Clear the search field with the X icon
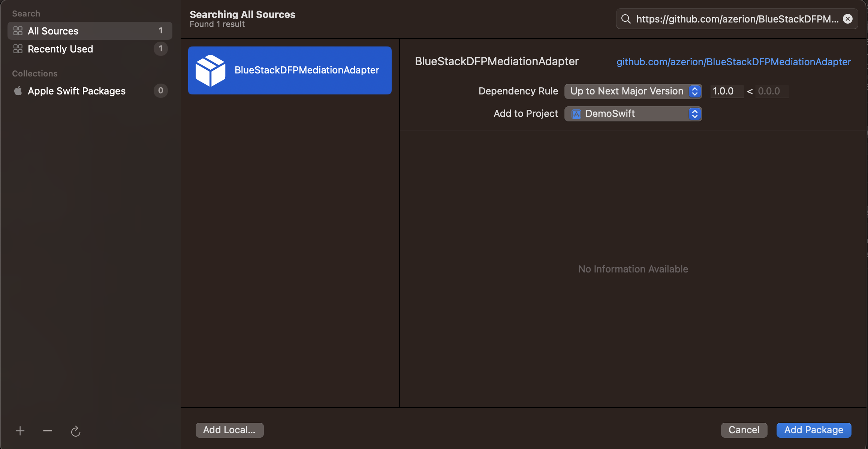Image resolution: width=868 pixels, height=449 pixels. [848, 19]
